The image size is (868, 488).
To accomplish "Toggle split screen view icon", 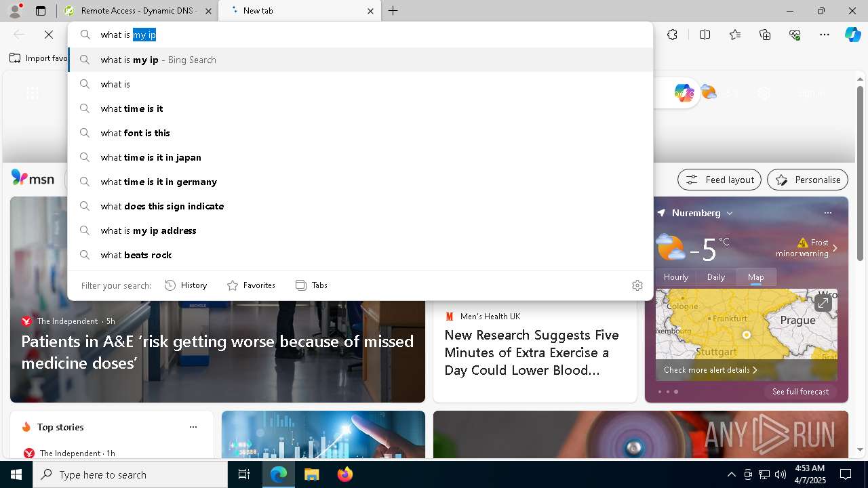I will coord(705,35).
